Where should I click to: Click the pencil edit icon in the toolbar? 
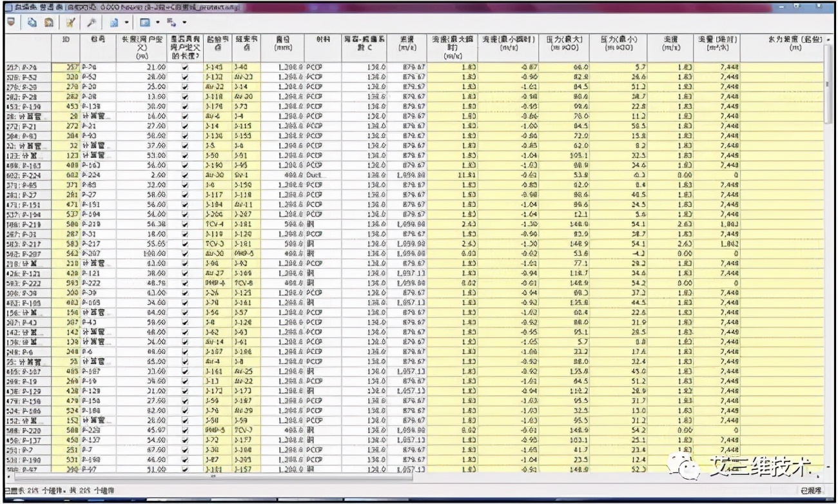70,23
